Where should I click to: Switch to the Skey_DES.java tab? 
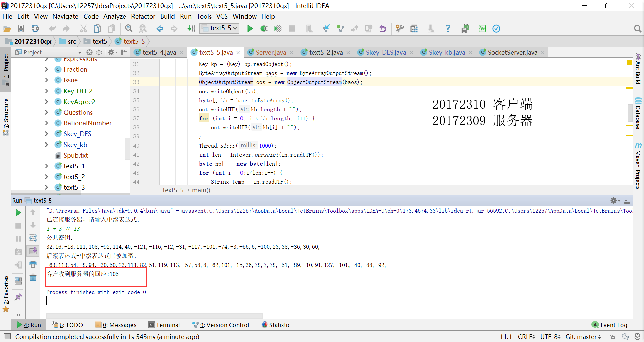point(386,52)
